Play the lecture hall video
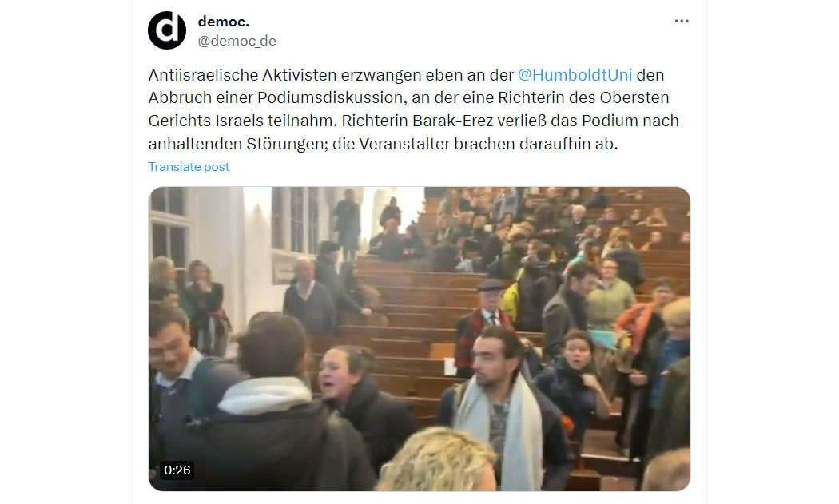839x504 pixels. coord(419,339)
